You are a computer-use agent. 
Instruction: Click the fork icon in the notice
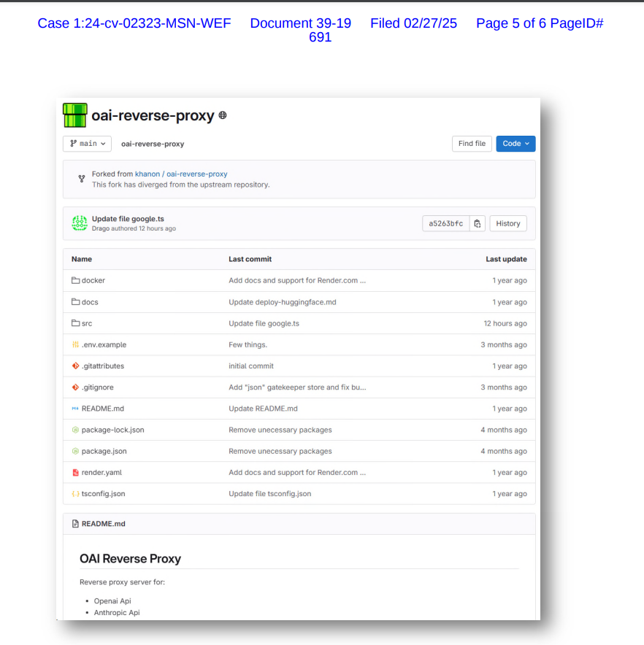[x=82, y=179]
